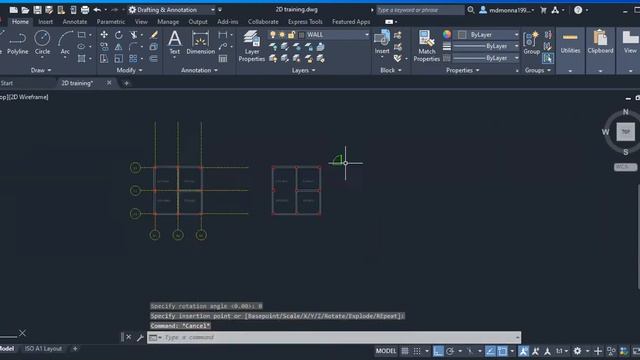Select the Circle drawing tool
Viewport: 640px width, 360px height.
[42, 43]
